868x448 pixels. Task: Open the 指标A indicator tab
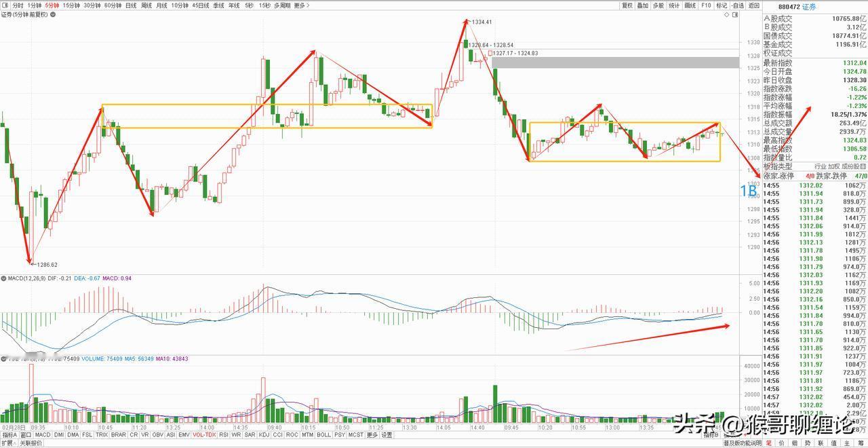click(9, 434)
